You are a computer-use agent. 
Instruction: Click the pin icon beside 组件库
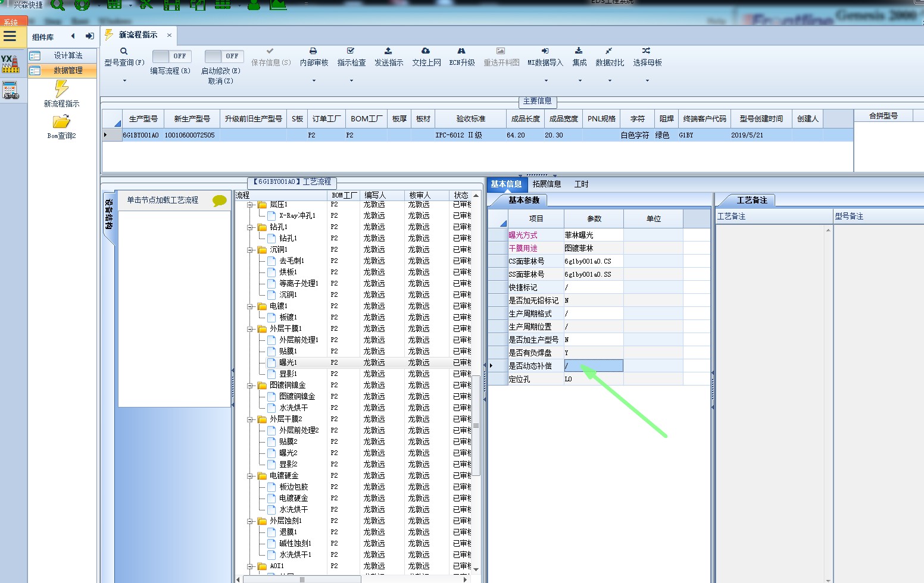(89, 36)
